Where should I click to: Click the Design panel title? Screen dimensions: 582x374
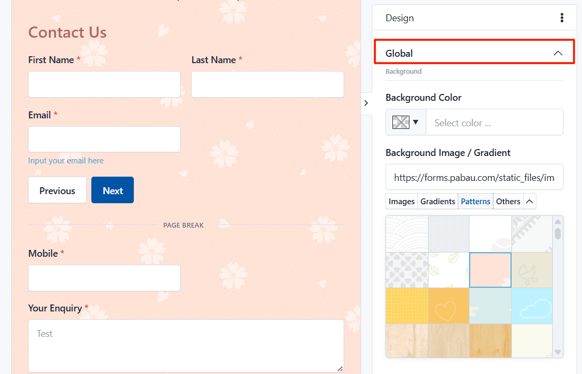pos(399,18)
